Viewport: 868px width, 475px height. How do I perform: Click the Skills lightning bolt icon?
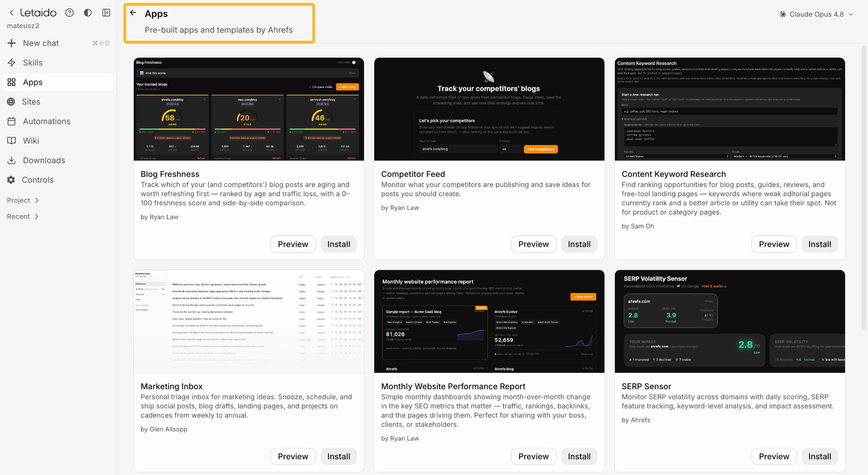11,63
